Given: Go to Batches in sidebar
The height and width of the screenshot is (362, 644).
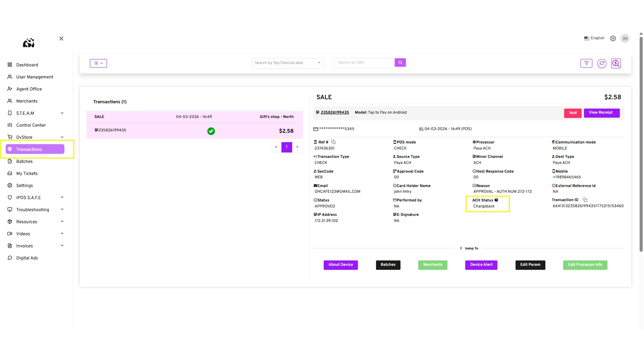Looking at the screenshot, I should click(24, 162).
